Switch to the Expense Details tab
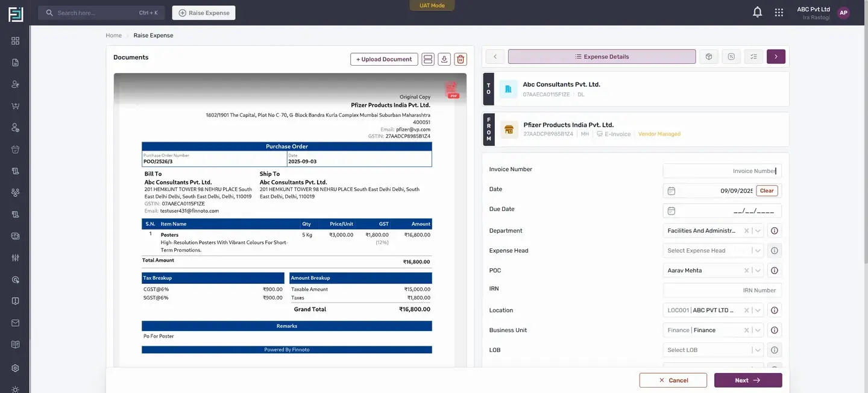868x393 pixels. (602, 57)
